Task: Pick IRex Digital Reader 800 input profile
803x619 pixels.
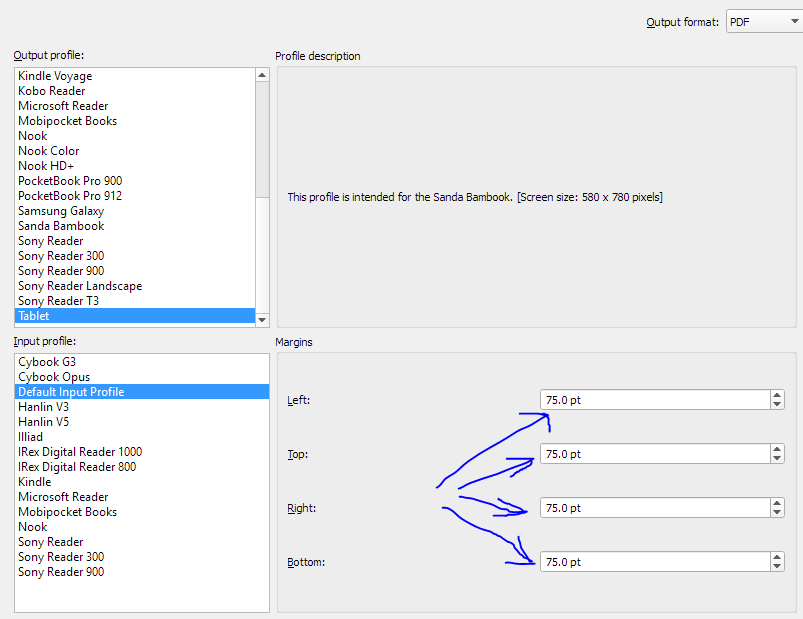Action: 142,467
